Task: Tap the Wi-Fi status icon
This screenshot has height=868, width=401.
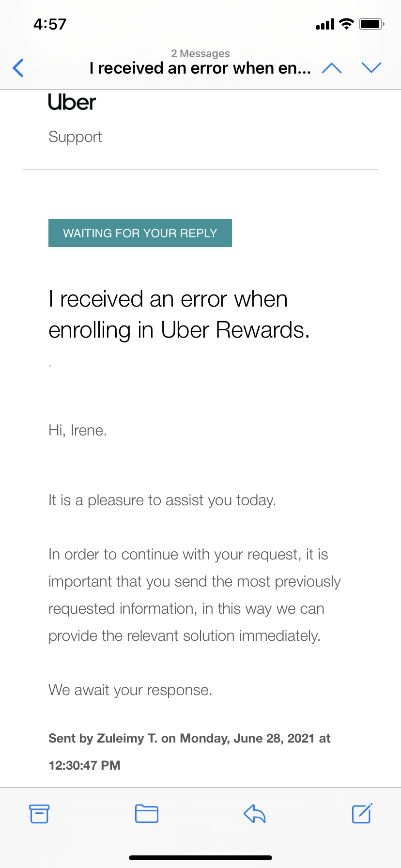Action: pyautogui.click(x=346, y=24)
